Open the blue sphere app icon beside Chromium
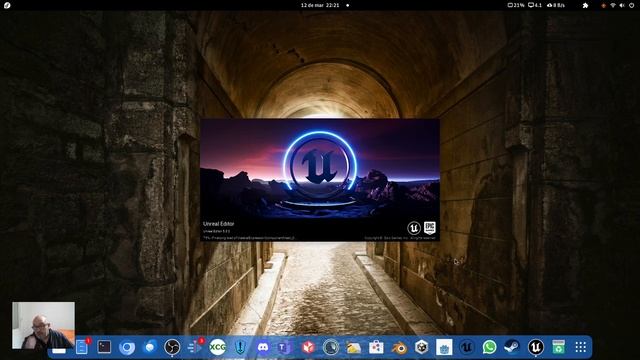This screenshot has height=360, width=640. pyautogui.click(x=150, y=347)
